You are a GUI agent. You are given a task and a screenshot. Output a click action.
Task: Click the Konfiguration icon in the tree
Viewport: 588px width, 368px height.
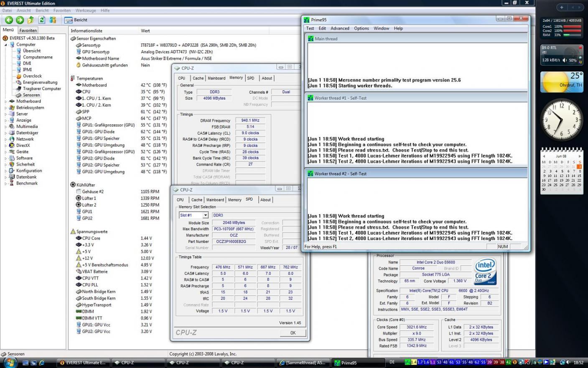pos(12,171)
